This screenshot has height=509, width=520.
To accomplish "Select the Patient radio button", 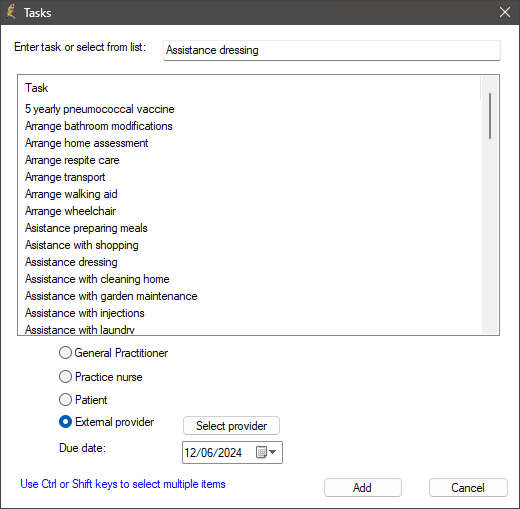I will (65, 400).
